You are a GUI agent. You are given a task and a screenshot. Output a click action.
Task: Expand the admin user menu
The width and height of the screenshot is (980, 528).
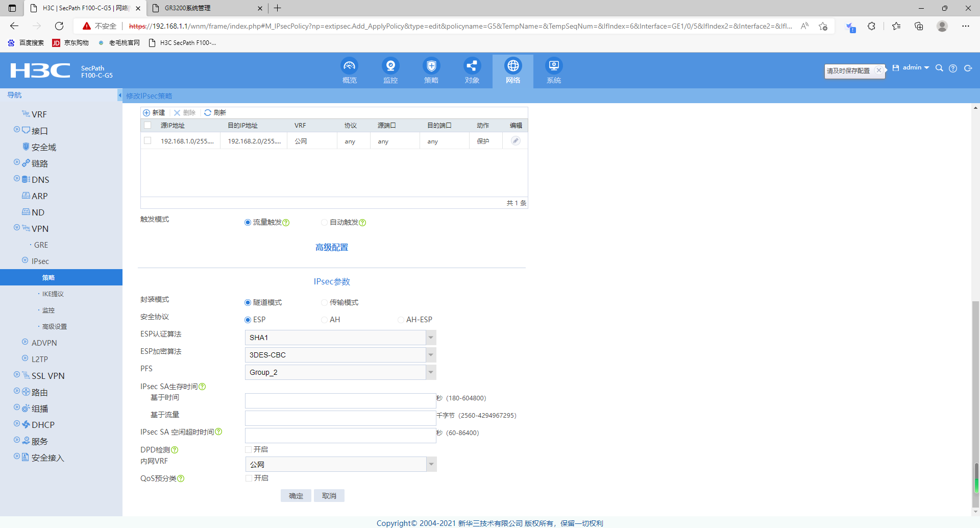(x=916, y=67)
